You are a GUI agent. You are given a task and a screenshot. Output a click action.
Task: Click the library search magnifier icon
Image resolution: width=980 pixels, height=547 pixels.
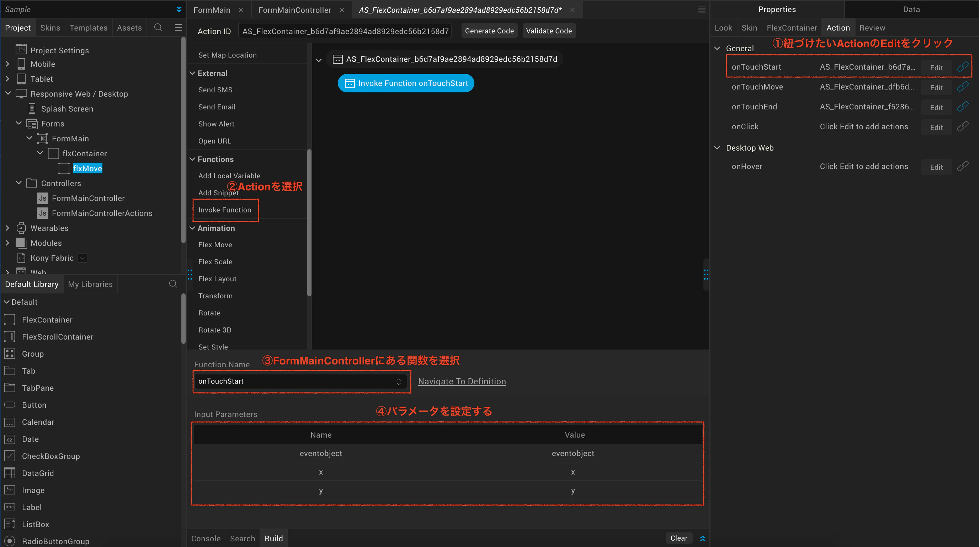173,284
